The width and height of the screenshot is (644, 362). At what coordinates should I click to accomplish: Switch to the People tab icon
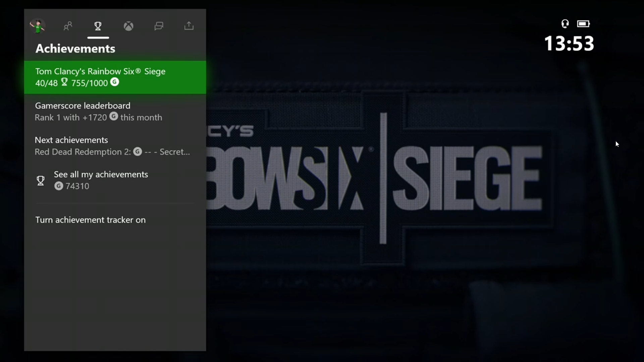(68, 26)
